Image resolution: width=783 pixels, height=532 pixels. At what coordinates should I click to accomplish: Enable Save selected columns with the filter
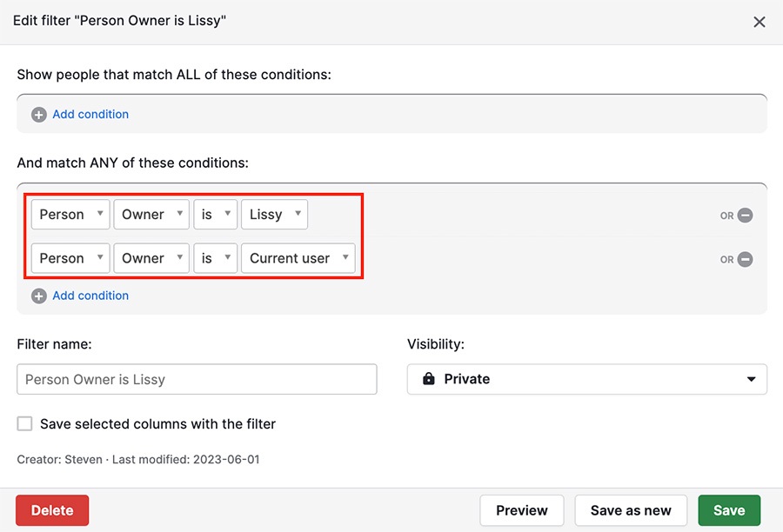tap(25, 424)
